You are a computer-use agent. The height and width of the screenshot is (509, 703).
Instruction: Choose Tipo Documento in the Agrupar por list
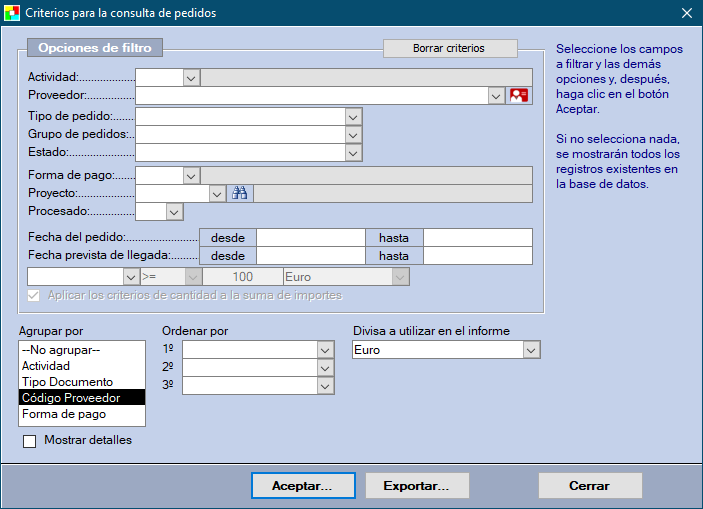[82, 382]
